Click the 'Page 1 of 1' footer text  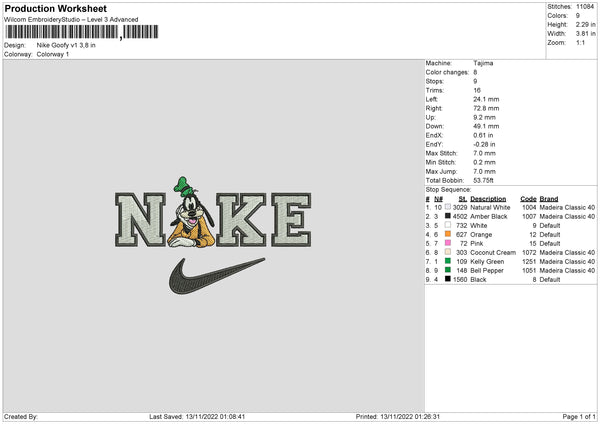[579, 417]
